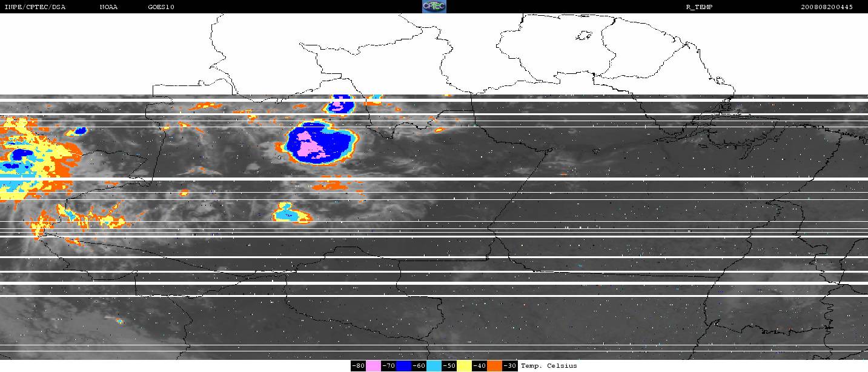Image resolution: width=868 pixels, height=372 pixels.
Task: Click the -40 legend value
Action: pos(480,366)
